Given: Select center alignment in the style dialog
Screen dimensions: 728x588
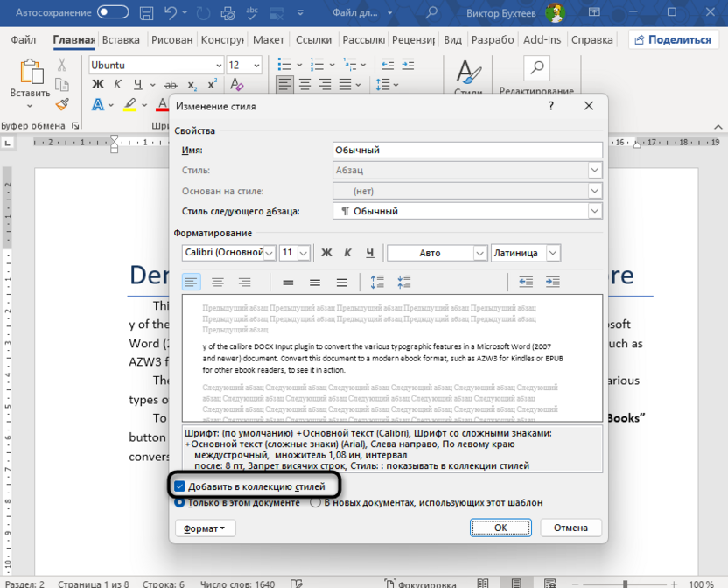Looking at the screenshot, I should coord(218,282).
